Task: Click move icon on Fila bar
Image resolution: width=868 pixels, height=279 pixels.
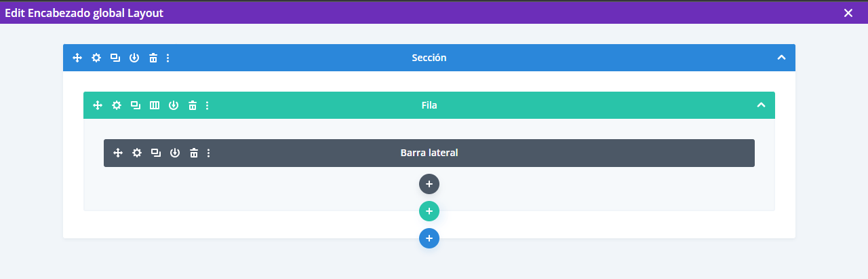Action: pyautogui.click(x=98, y=105)
